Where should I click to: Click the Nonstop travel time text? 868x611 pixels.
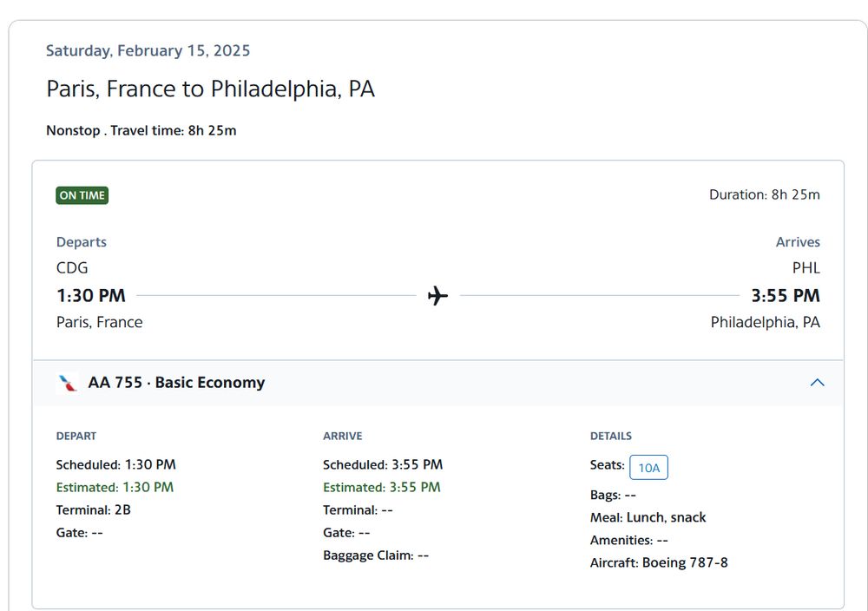point(141,131)
